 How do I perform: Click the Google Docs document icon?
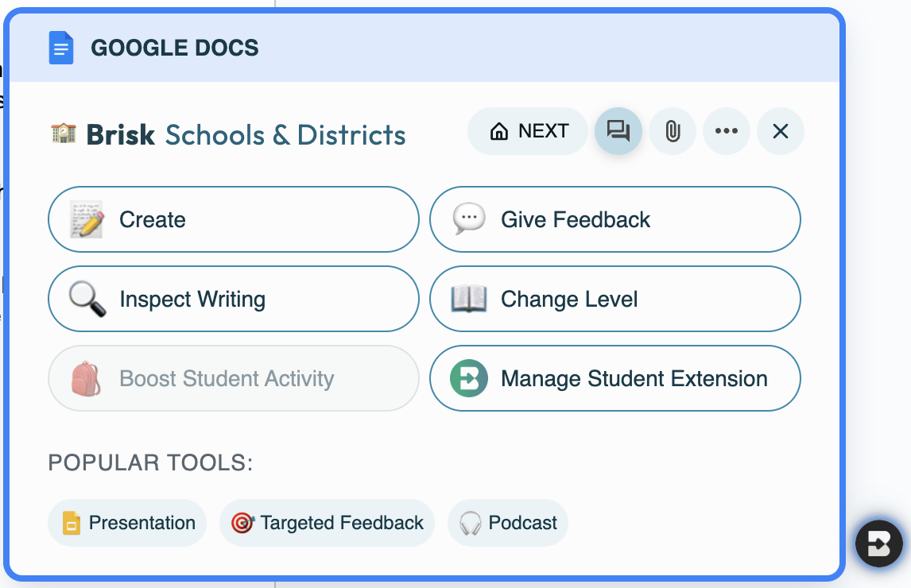[x=61, y=47]
